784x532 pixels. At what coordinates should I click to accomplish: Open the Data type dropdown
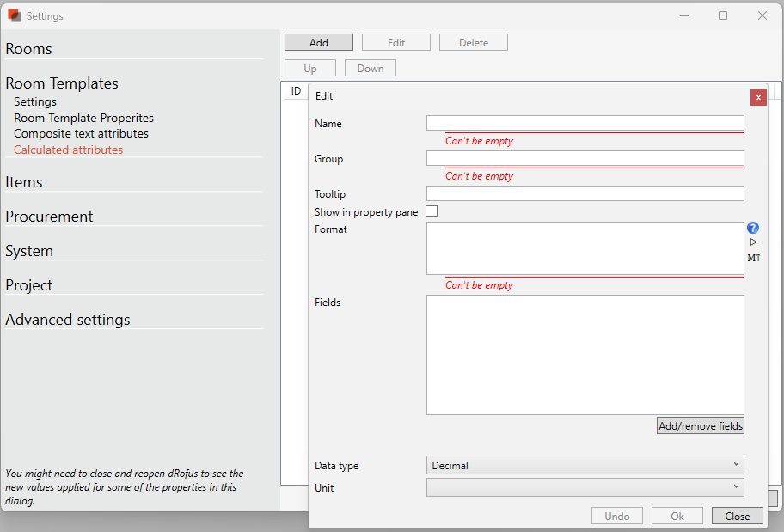point(585,465)
